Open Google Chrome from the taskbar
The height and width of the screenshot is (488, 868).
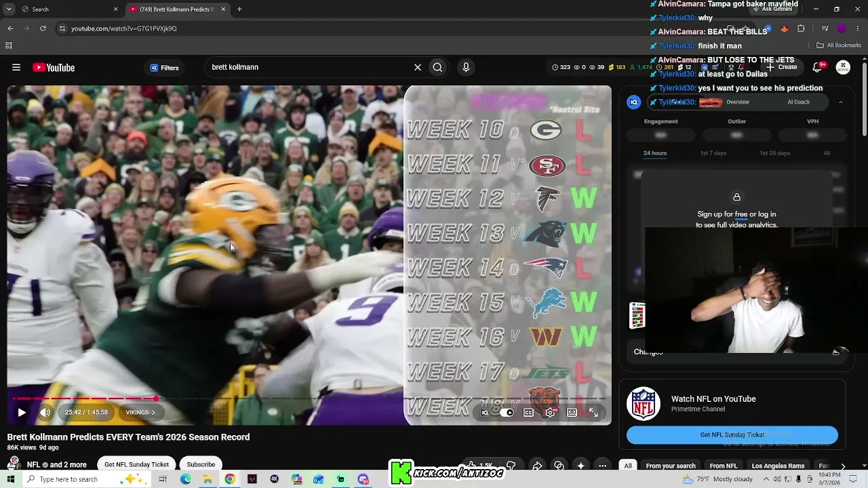pyautogui.click(x=230, y=479)
